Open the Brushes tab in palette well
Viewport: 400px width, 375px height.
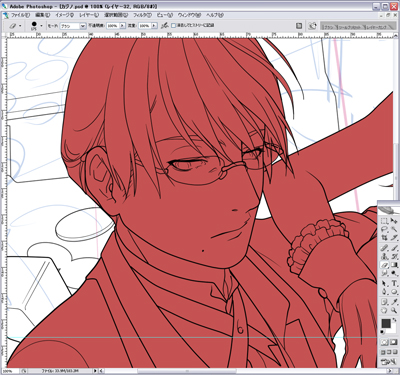(329, 27)
